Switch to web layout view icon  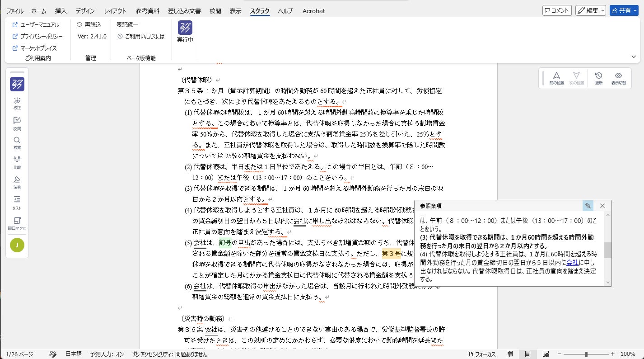pyautogui.click(x=546, y=354)
